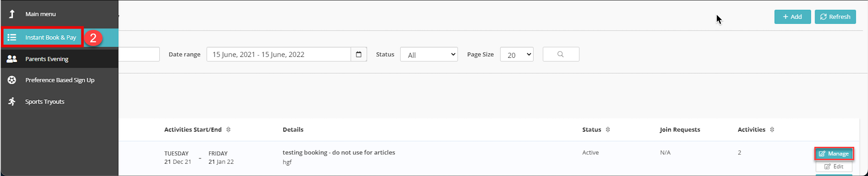The image size is (868, 176).
Task: Refresh the bookings list
Action: pyautogui.click(x=835, y=17)
